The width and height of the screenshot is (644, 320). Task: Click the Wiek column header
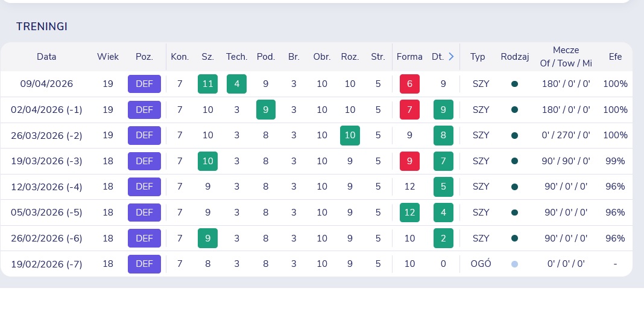click(108, 57)
